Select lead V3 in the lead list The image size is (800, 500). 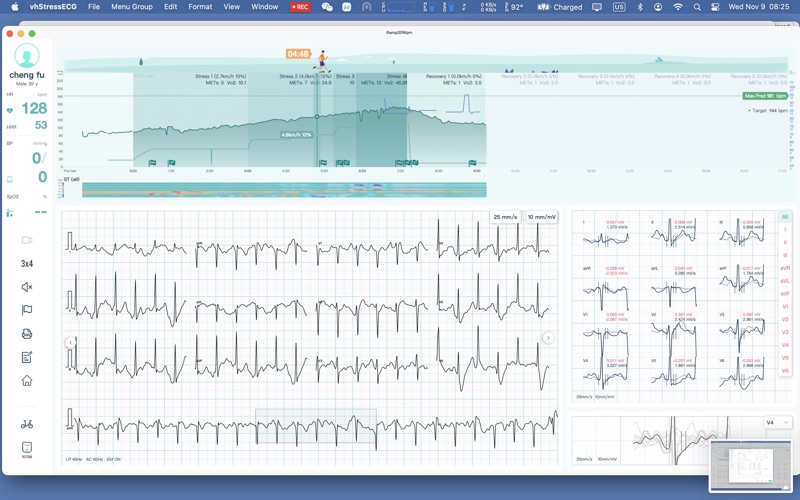click(785, 332)
